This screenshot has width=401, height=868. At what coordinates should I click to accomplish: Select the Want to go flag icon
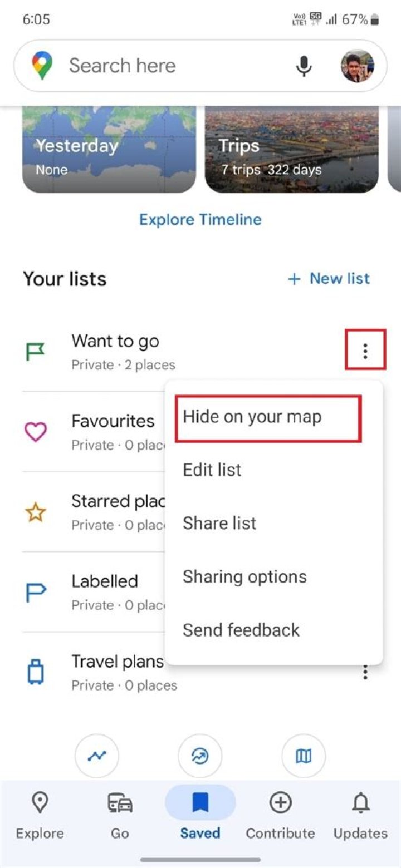pyautogui.click(x=35, y=351)
